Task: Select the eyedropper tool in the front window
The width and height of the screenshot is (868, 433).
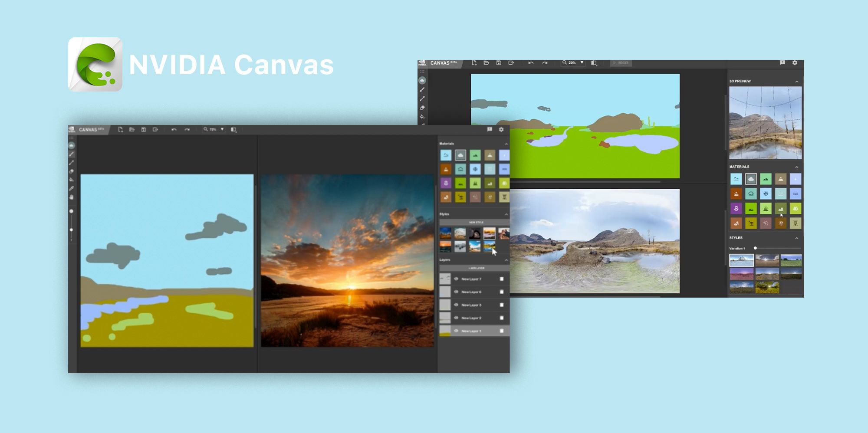Action: [x=72, y=188]
